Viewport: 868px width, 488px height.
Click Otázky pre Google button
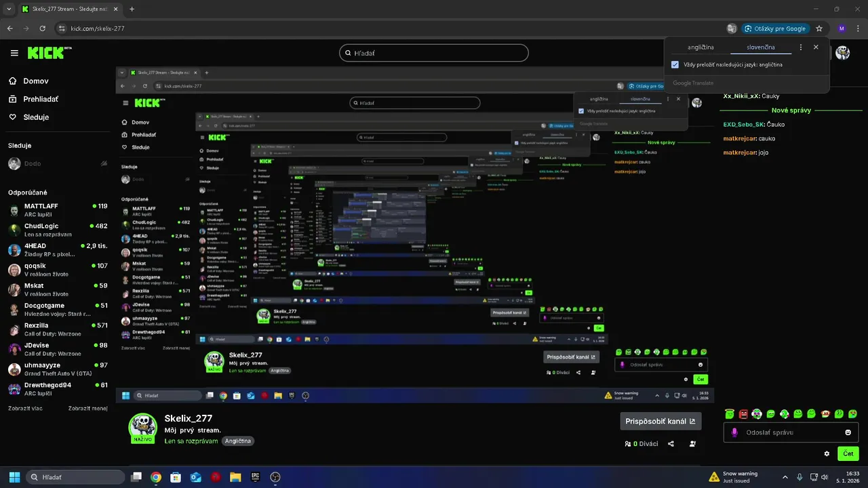[x=776, y=28]
